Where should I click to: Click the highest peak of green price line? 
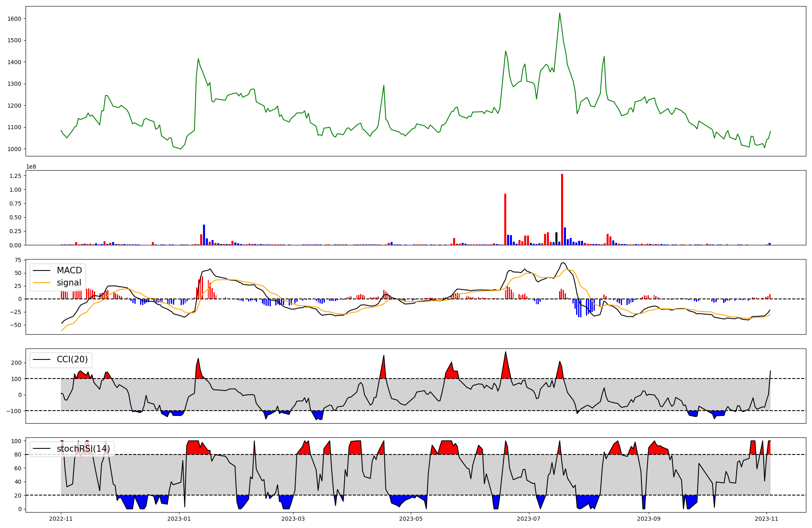coord(559,13)
